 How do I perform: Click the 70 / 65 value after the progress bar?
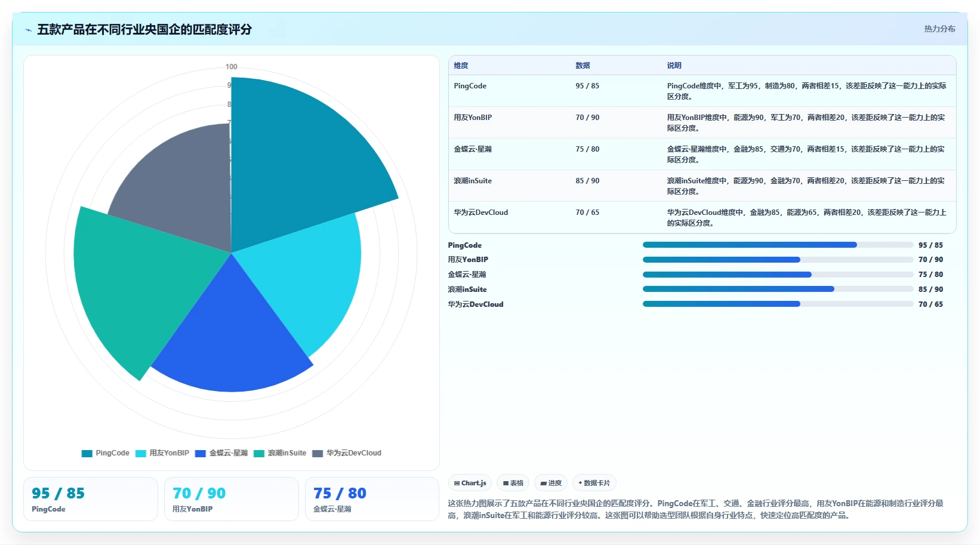coord(930,304)
